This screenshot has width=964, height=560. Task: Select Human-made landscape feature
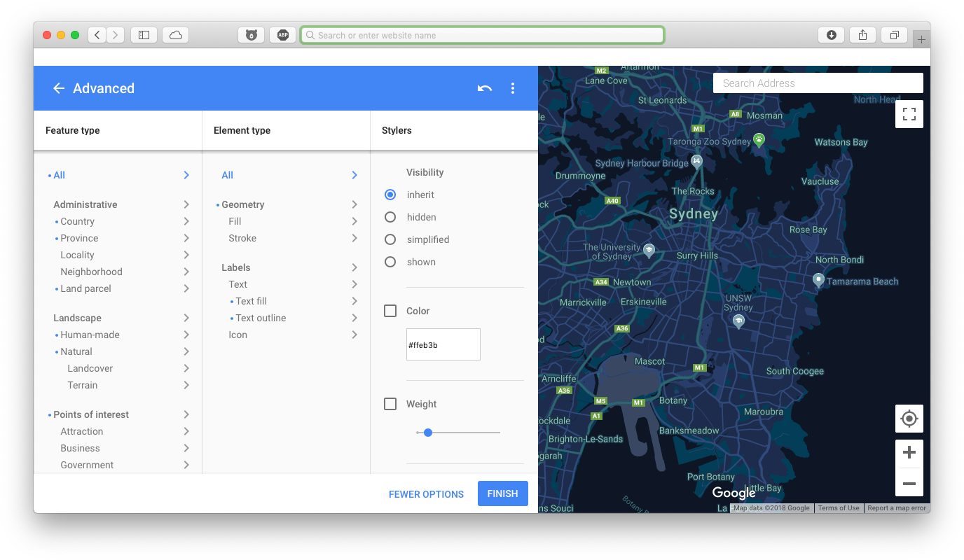(90, 335)
